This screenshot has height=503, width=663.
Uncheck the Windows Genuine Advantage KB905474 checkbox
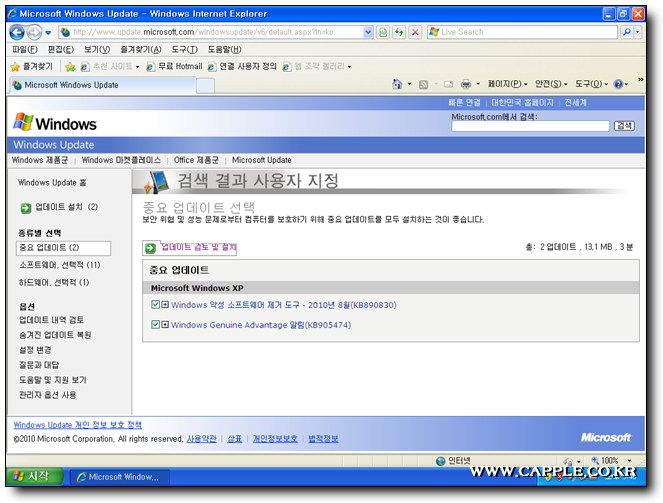coord(155,324)
